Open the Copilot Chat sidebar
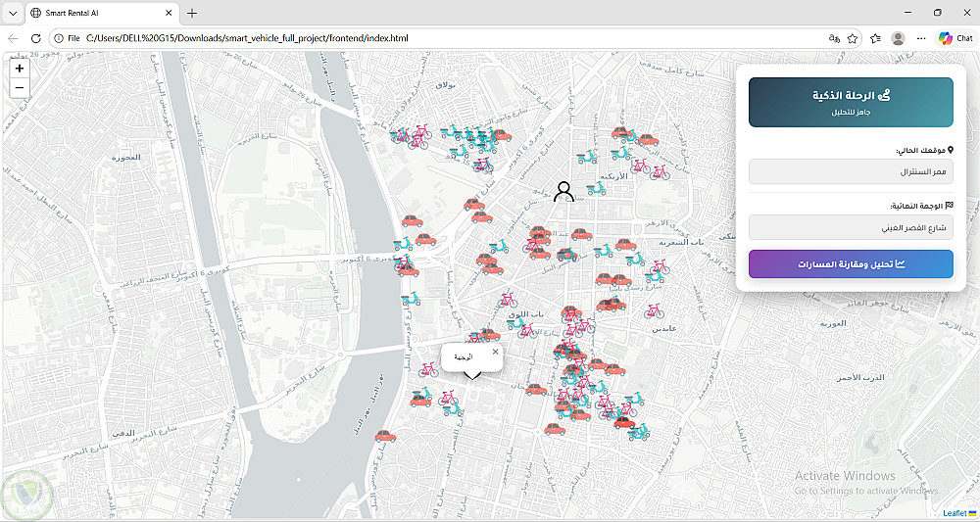The width and height of the screenshot is (980, 522). (955, 38)
